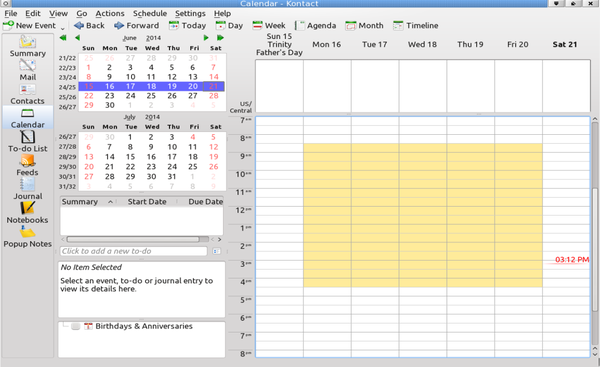Open the Notebooks component
600x367 pixels.
[28, 213]
